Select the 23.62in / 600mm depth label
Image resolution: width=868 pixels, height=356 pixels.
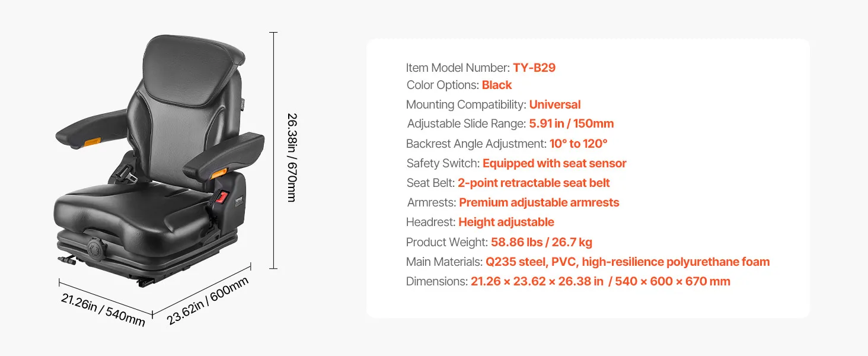click(207, 301)
